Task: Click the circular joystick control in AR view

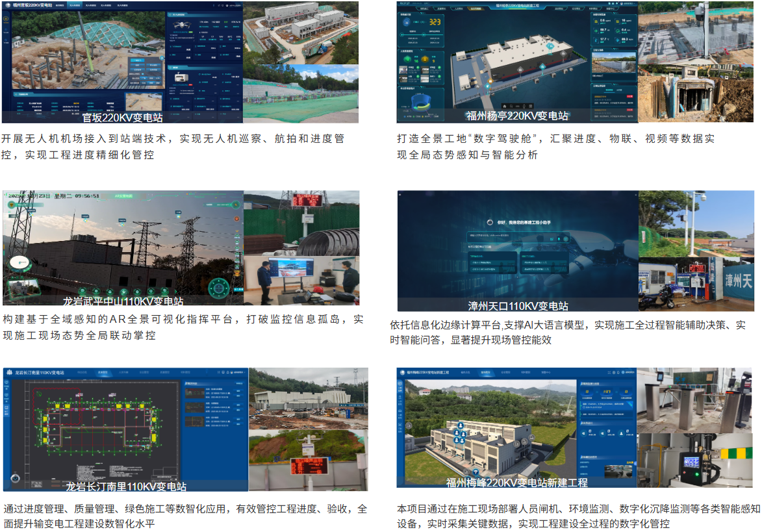Action: tap(219, 288)
